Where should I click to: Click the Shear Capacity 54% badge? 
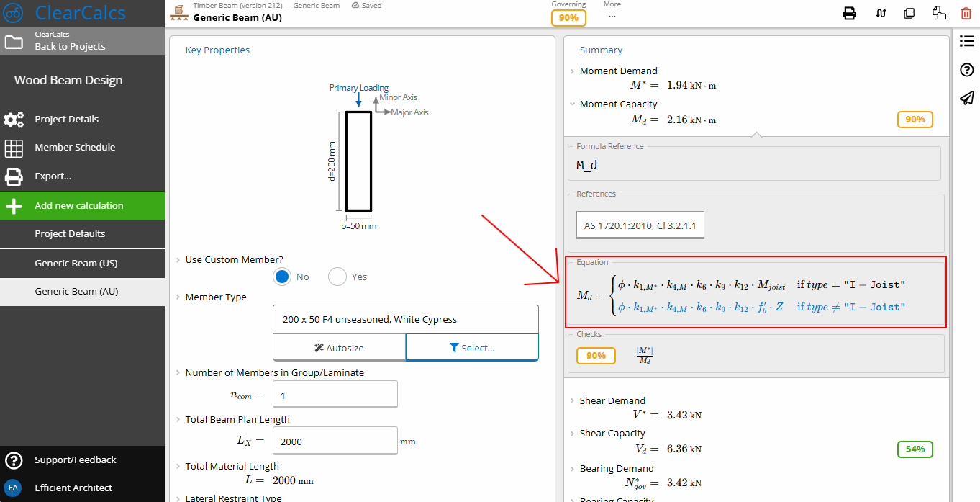coord(915,449)
